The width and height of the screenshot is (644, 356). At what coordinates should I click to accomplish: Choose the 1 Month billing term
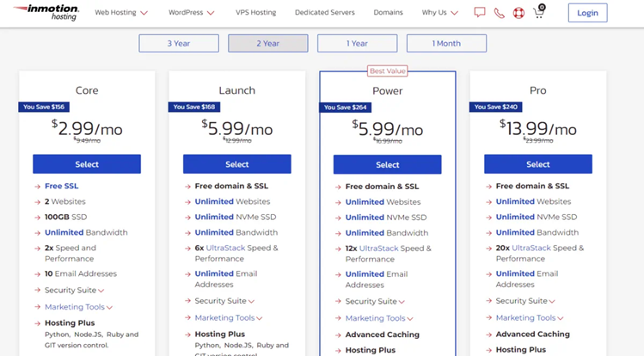[446, 43]
